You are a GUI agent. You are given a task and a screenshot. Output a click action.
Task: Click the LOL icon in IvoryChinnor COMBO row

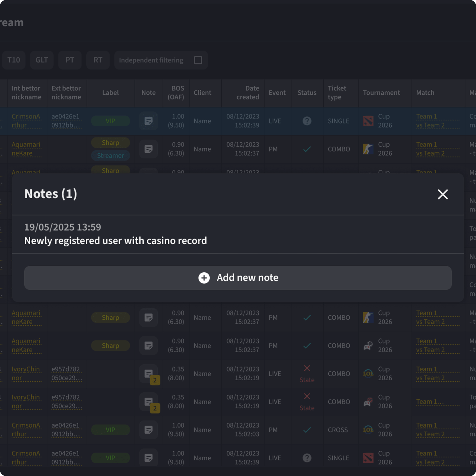(368, 374)
